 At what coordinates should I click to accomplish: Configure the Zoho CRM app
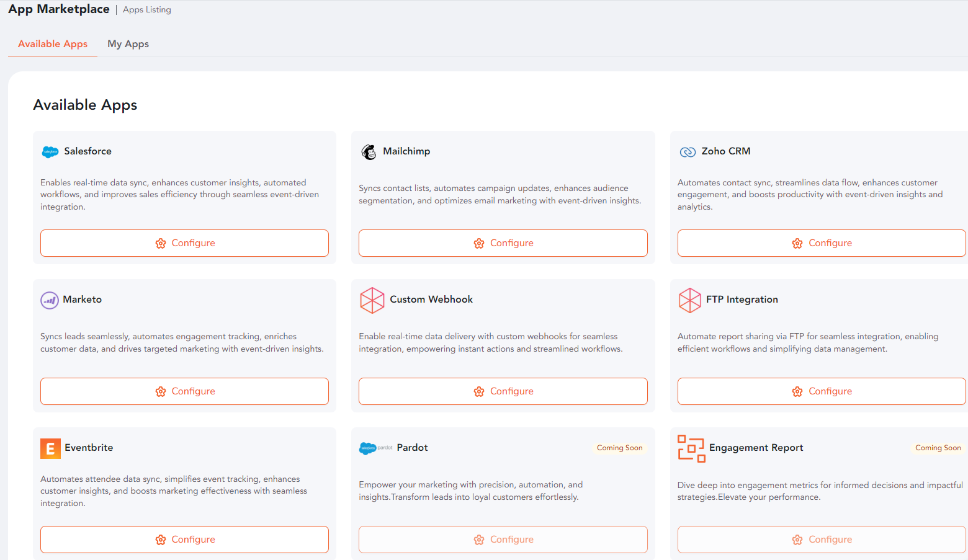pos(822,243)
